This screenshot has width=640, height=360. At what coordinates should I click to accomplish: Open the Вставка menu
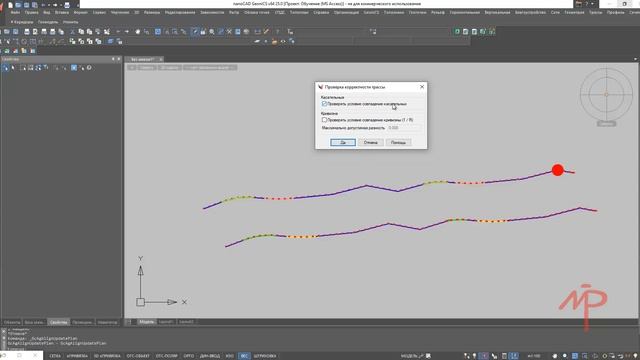pyautogui.click(x=62, y=13)
